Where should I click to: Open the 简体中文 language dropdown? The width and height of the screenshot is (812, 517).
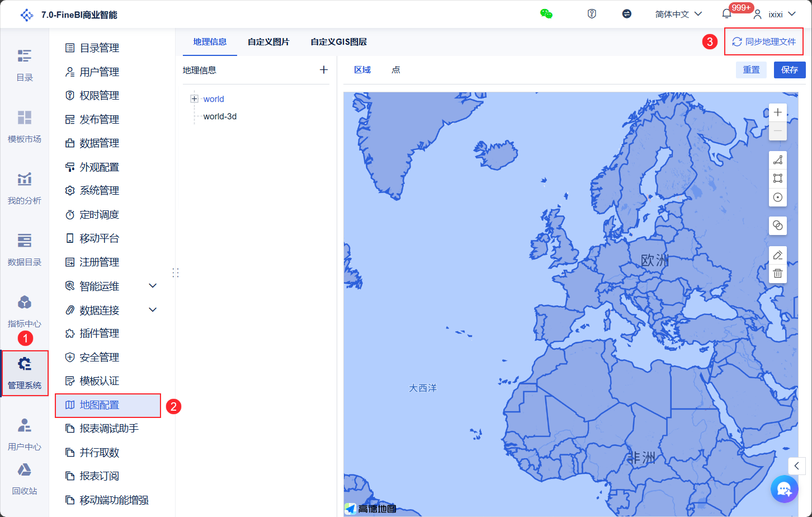coord(679,14)
